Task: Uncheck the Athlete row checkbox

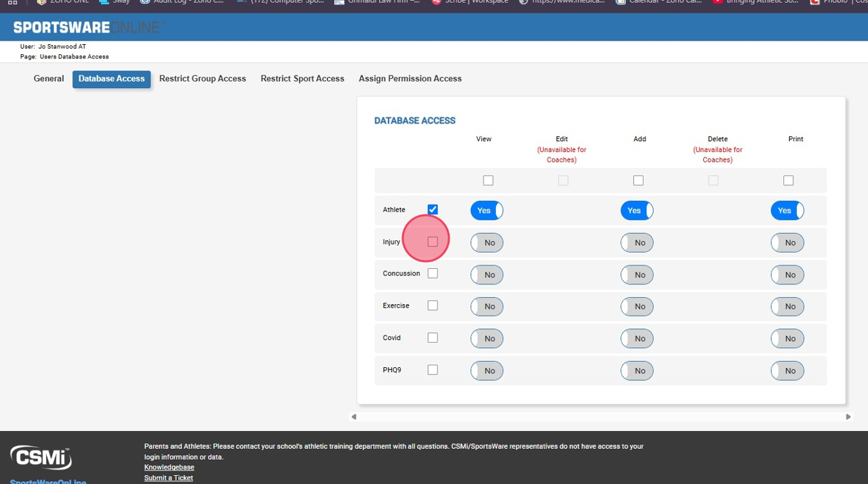Action: tap(433, 210)
